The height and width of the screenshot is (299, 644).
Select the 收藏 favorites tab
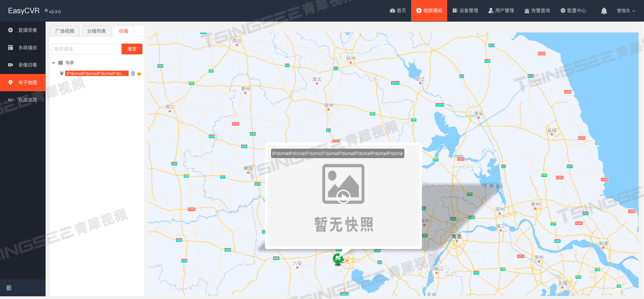pos(124,31)
